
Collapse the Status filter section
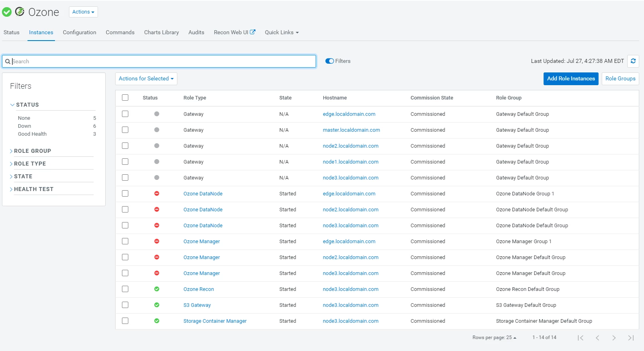coord(25,105)
